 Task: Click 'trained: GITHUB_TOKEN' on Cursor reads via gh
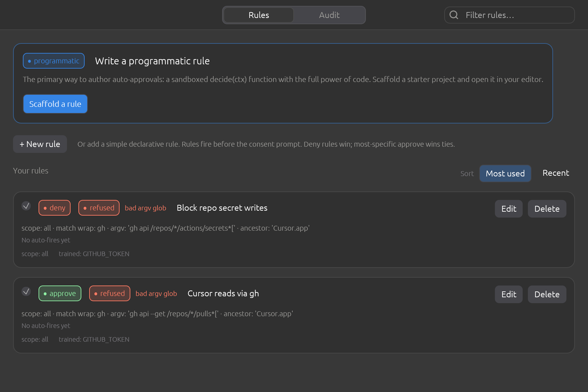[94, 339]
